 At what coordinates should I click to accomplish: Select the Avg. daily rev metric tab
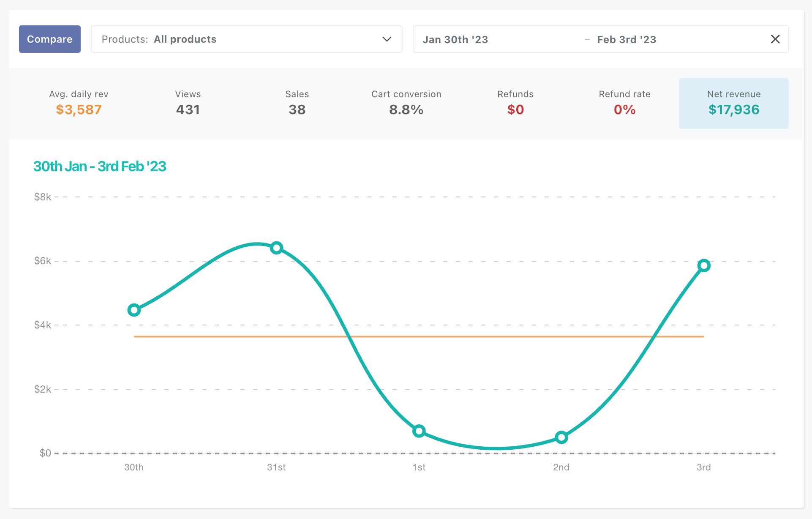click(79, 103)
